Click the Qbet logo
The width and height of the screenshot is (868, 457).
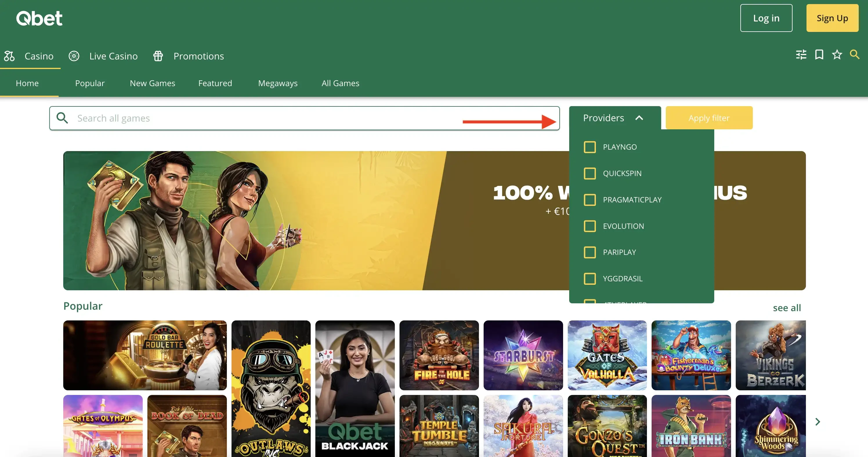click(39, 18)
